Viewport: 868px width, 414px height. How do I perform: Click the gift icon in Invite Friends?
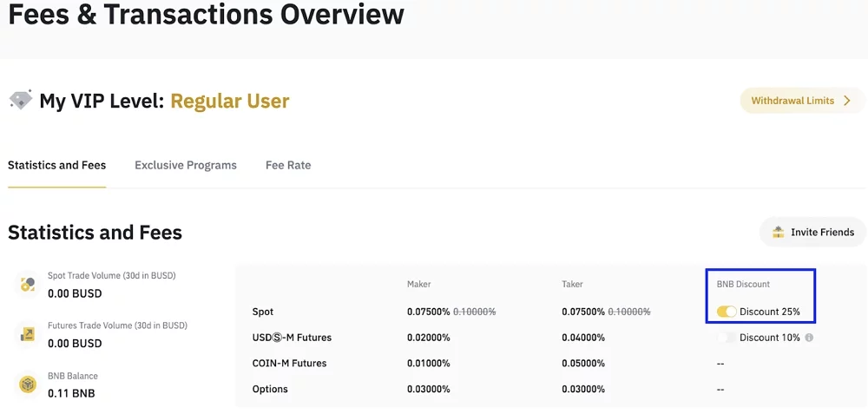click(779, 232)
